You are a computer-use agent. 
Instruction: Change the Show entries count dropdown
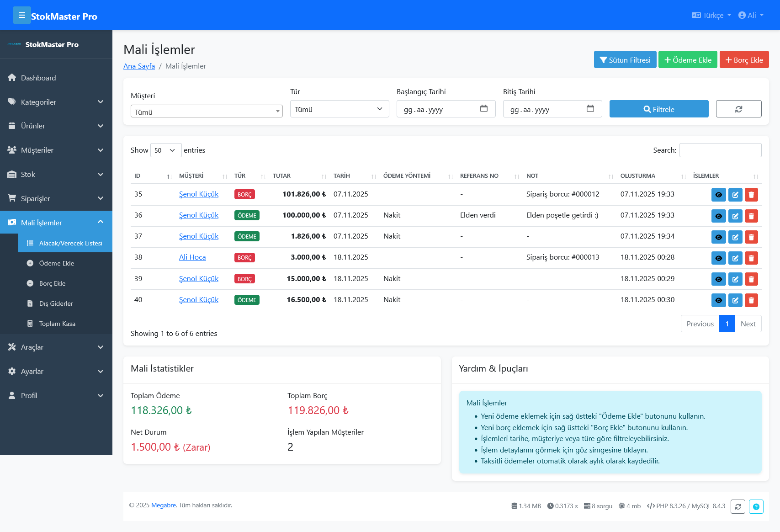pos(165,150)
